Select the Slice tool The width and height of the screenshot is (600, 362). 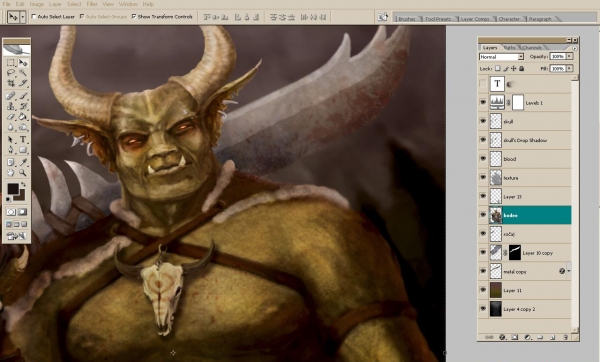pyautogui.click(x=23, y=83)
